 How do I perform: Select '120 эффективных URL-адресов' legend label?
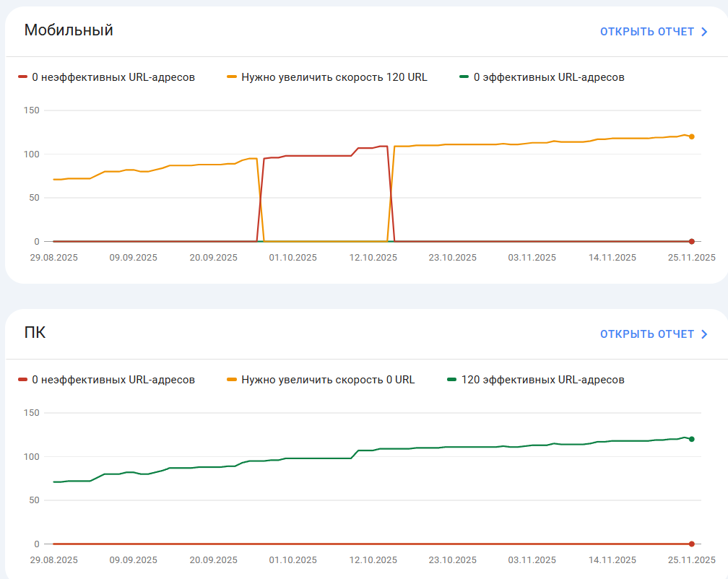542,380
